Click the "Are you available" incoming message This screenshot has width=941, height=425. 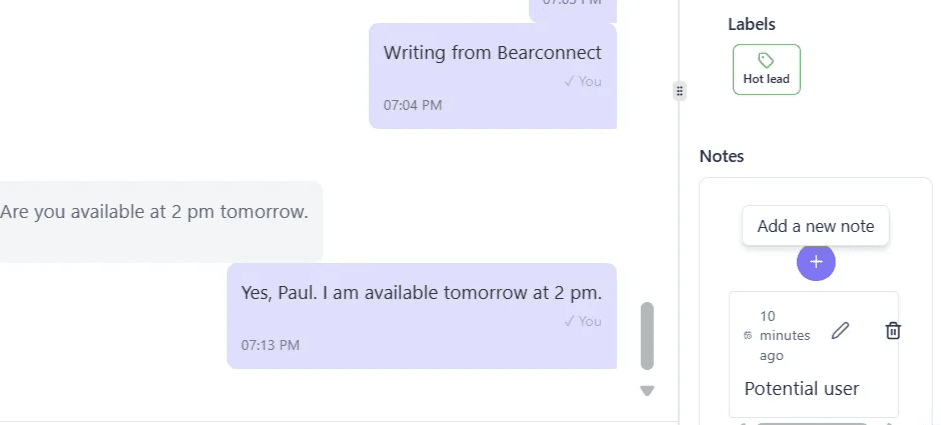[x=154, y=212]
